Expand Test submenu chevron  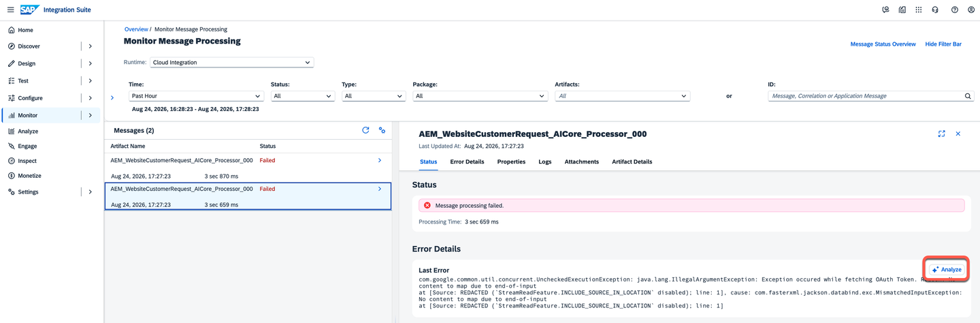coord(91,80)
